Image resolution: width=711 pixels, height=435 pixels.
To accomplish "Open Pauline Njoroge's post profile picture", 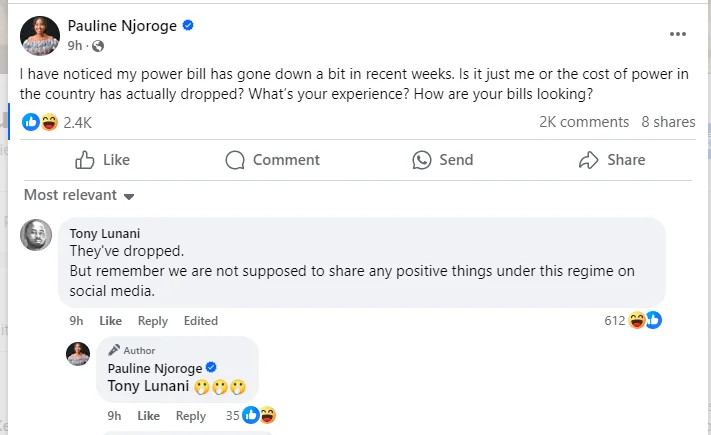I will [40, 34].
